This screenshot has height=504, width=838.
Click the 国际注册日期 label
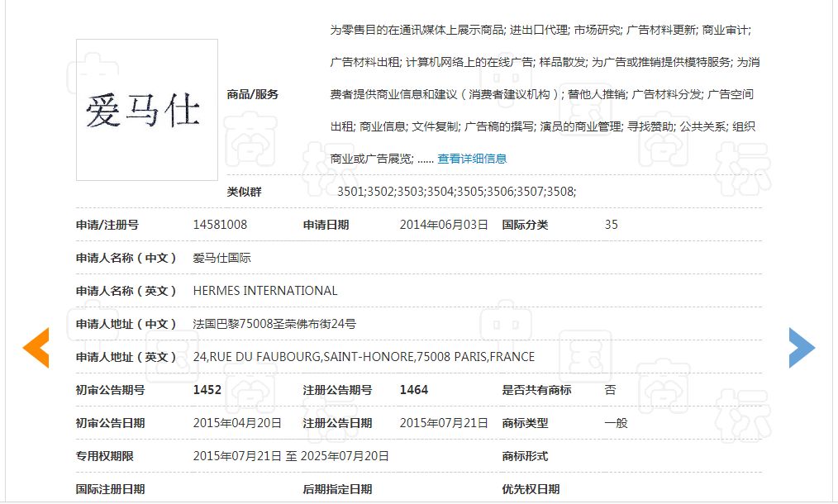point(110,490)
